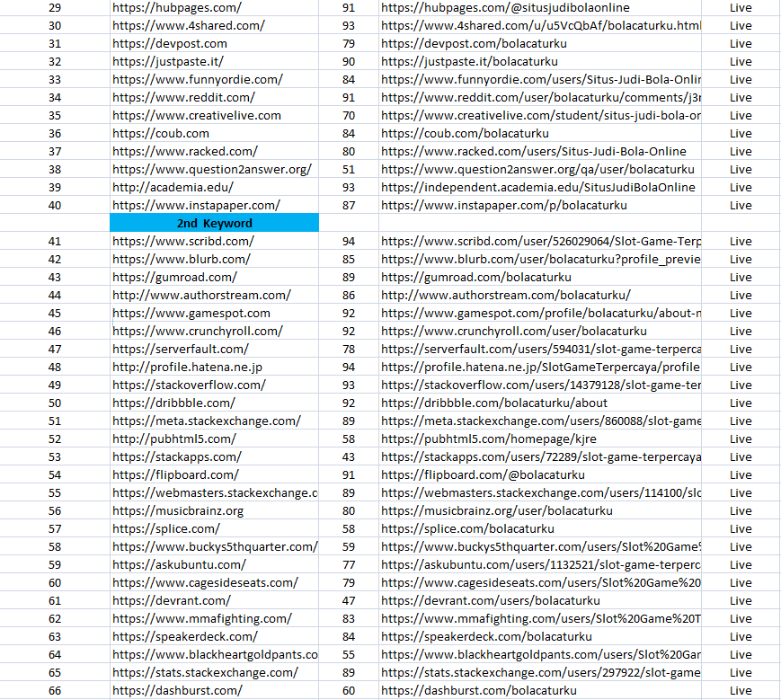The height and width of the screenshot is (700, 781).
Task: Click the https://musicbrainz.org cell
Action: pyautogui.click(x=214, y=510)
